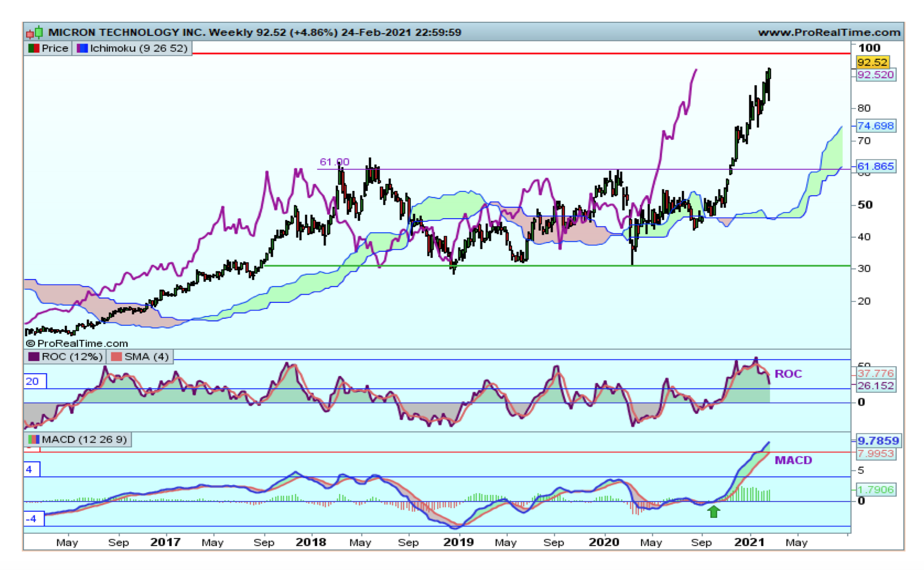Click the candlestick icon beside Micron title
This screenshot has height=570, width=924.
(x=34, y=33)
